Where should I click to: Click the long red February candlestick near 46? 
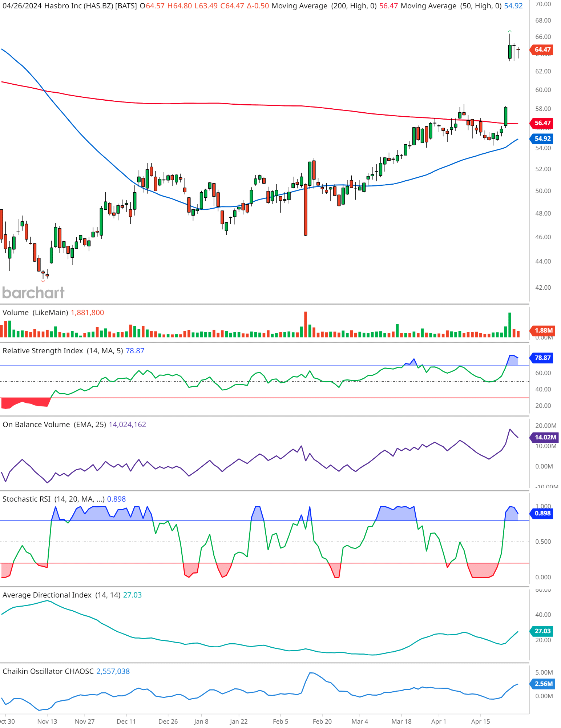pos(306,210)
